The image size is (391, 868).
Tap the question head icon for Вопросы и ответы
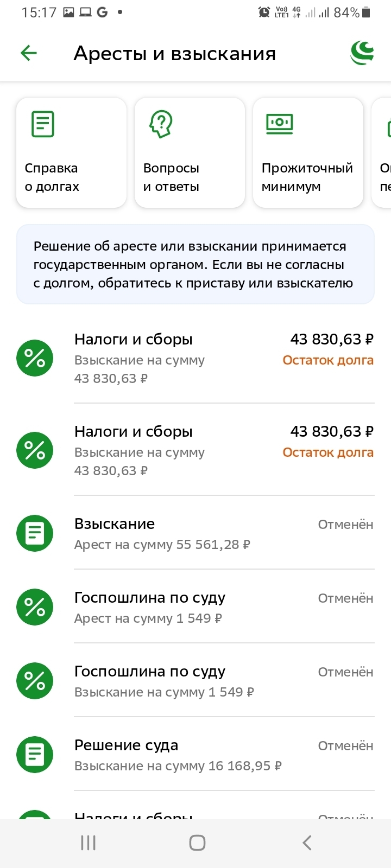pyautogui.click(x=161, y=124)
